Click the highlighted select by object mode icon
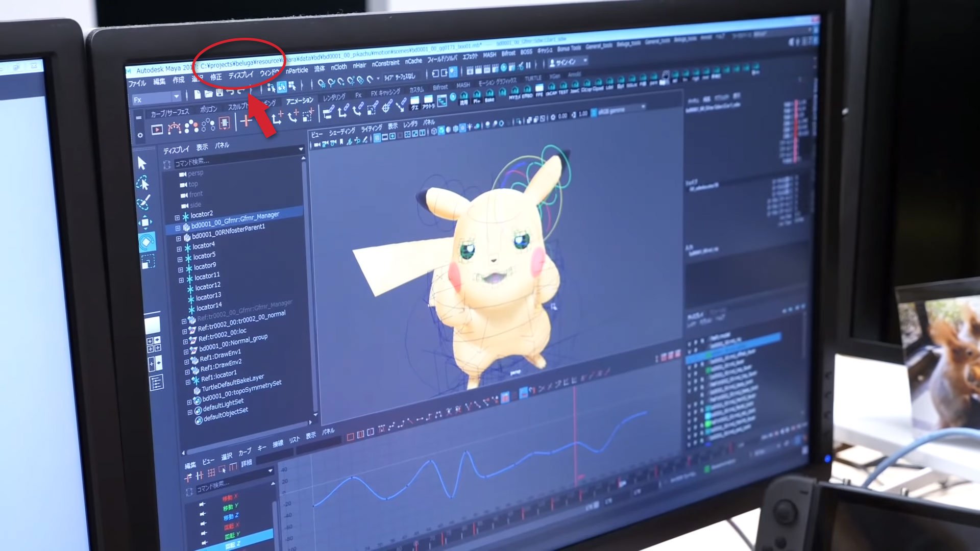Viewport: 980px width, 551px height. coord(281,87)
